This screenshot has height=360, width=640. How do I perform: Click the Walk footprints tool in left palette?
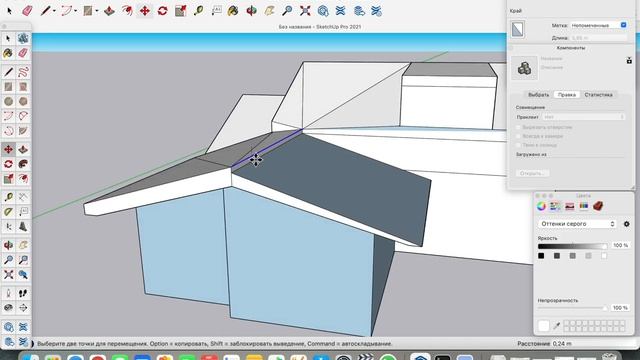click(x=23, y=293)
